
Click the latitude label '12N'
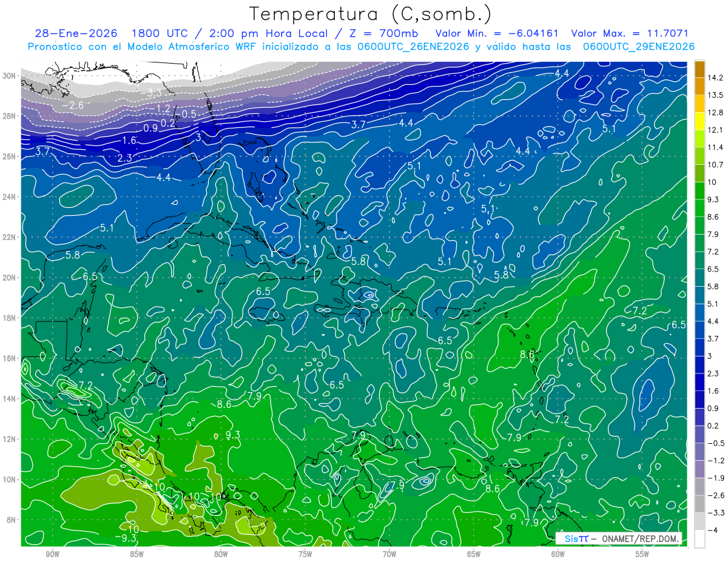10,439
